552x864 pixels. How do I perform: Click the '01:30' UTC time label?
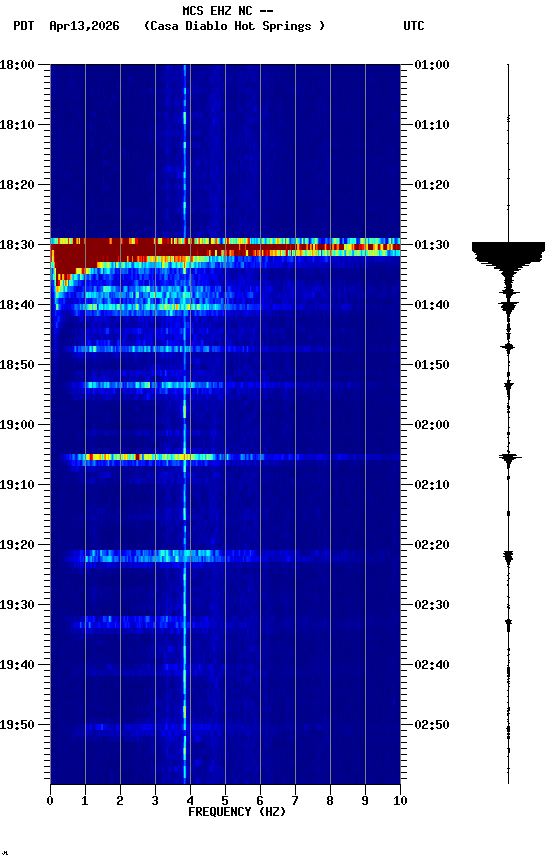click(432, 245)
